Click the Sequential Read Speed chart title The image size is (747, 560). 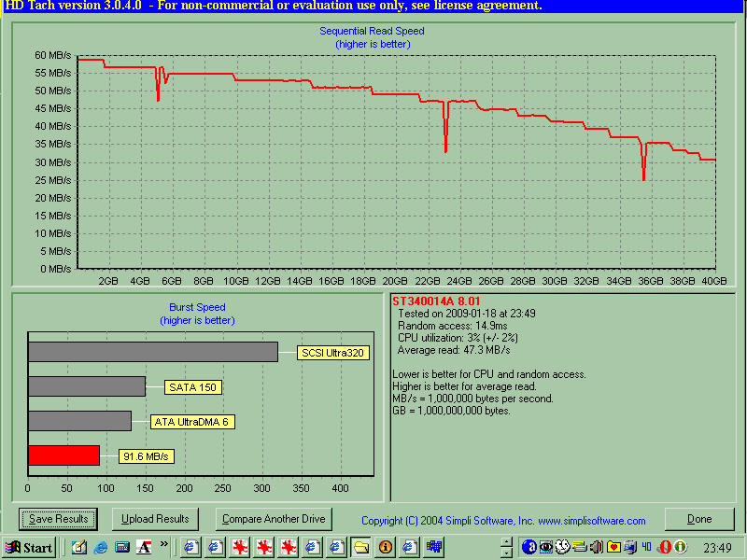[372, 32]
